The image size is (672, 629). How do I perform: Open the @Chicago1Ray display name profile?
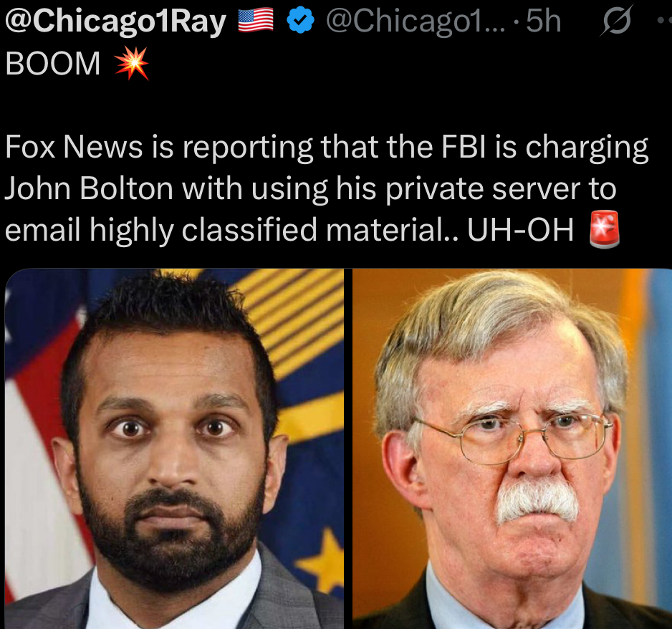click(115, 21)
